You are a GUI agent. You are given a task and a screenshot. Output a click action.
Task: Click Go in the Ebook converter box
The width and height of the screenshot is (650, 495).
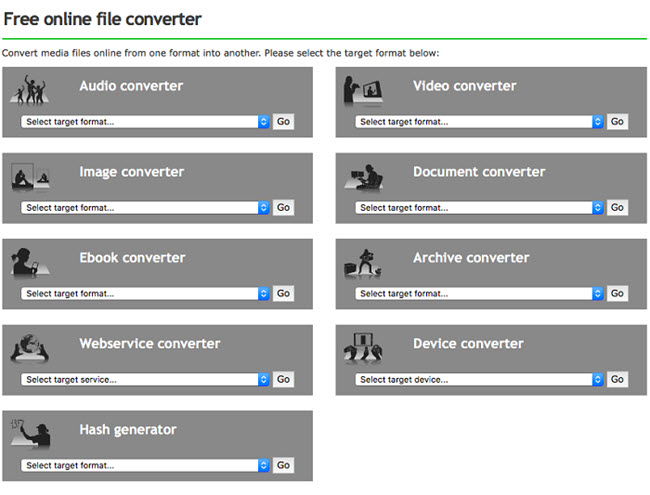284,294
